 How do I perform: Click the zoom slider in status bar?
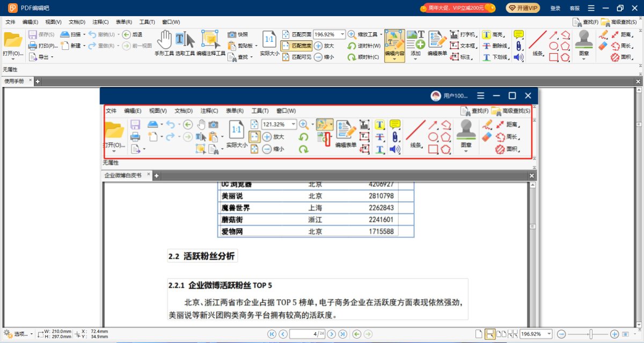(591, 334)
